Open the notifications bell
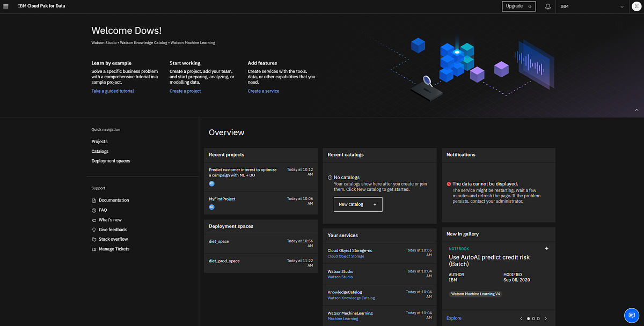 click(x=547, y=6)
